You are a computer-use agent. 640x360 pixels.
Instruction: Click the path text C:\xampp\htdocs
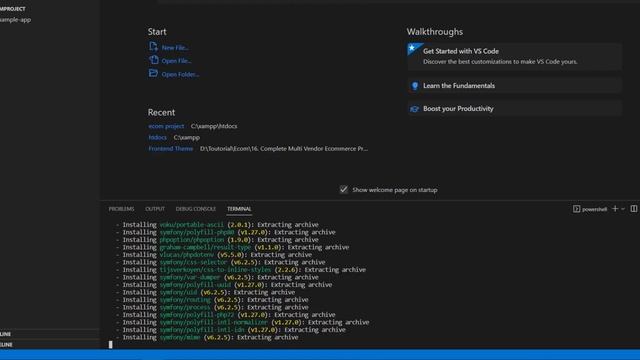(214, 126)
